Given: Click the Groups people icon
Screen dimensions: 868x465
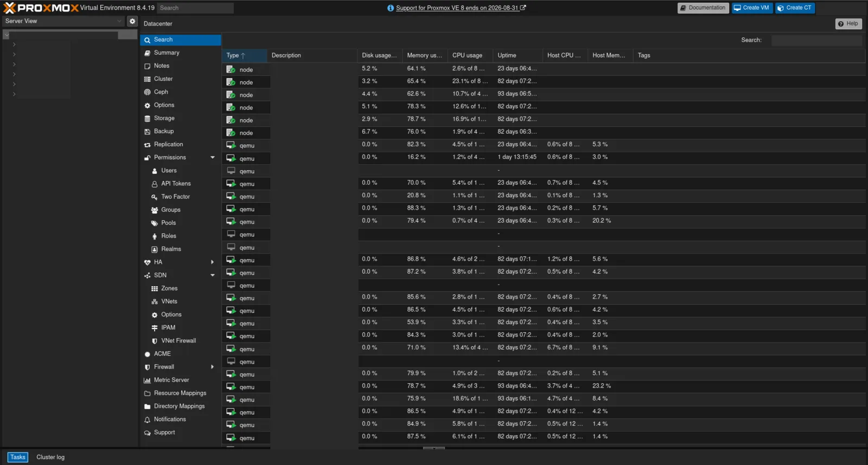Looking at the screenshot, I should pyautogui.click(x=155, y=210).
